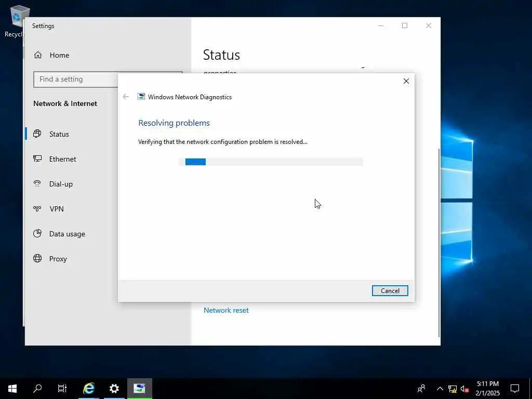Image resolution: width=532 pixels, height=399 pixels.
Task: Click Network Diagnostics taskbar icon
Action: pyautogui.click(x=139, y=389)
